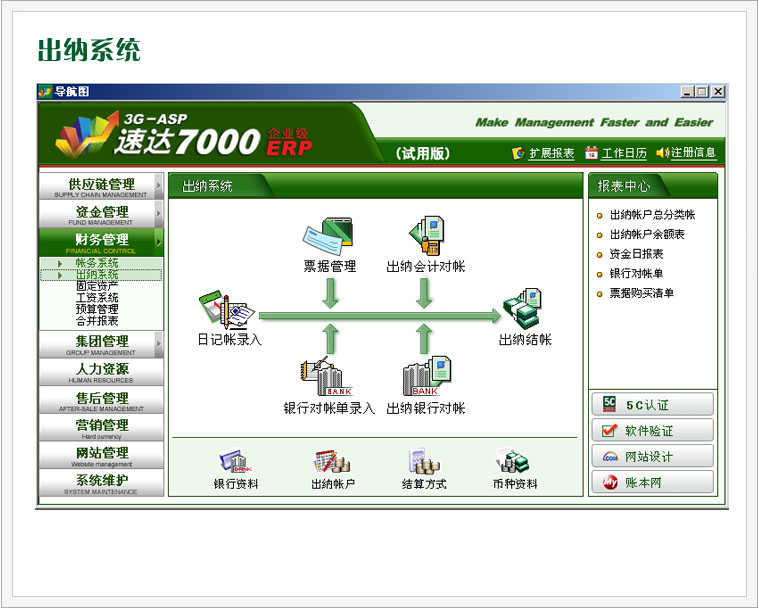Open the 售后管理 menu section
This screenshot has width=758, height=608.
tap(101, 400)
